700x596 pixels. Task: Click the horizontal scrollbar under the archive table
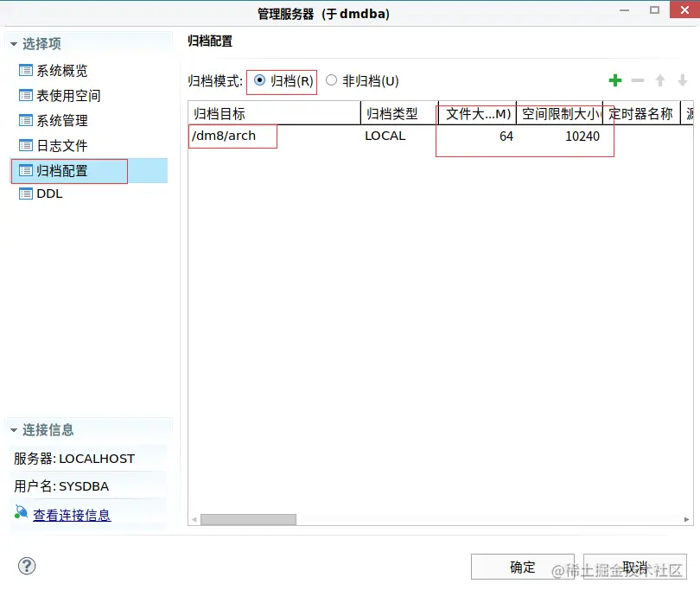click(248, 518)
